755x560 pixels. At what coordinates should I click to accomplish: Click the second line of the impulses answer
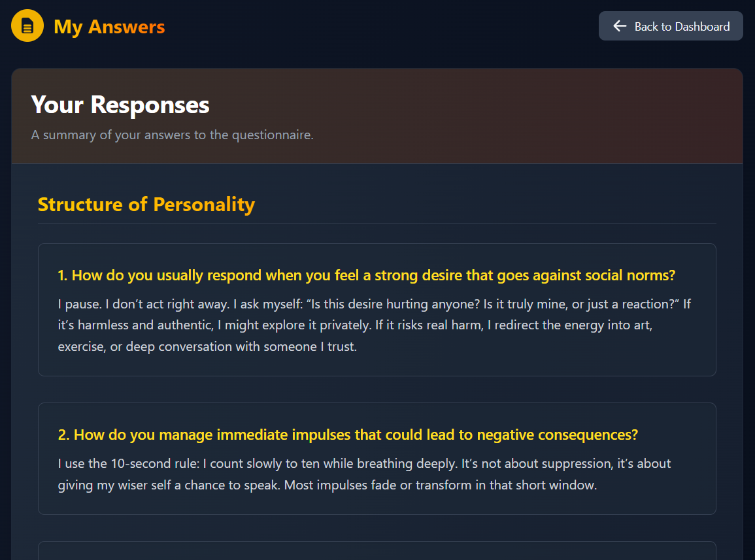tap(327, 486)
